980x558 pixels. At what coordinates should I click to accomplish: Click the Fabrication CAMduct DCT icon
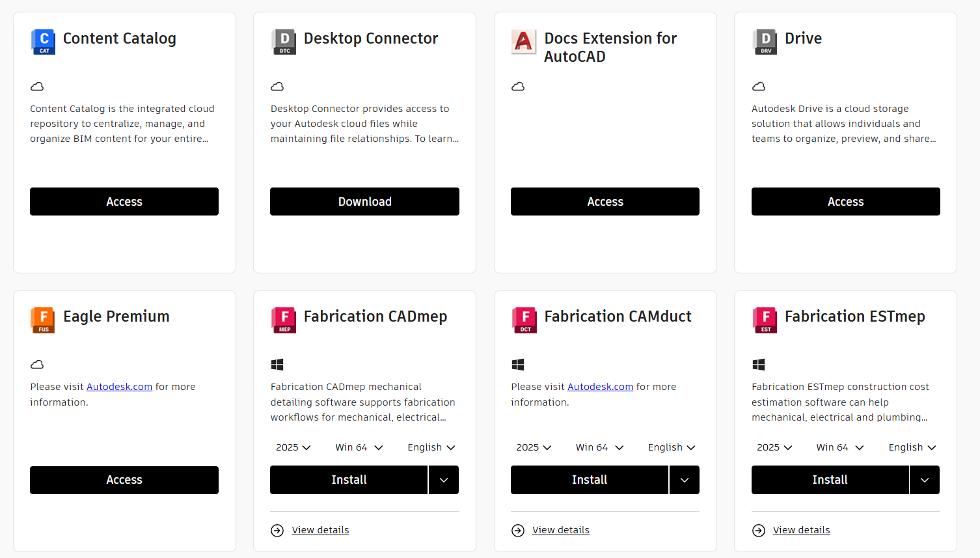coord(524,320)
